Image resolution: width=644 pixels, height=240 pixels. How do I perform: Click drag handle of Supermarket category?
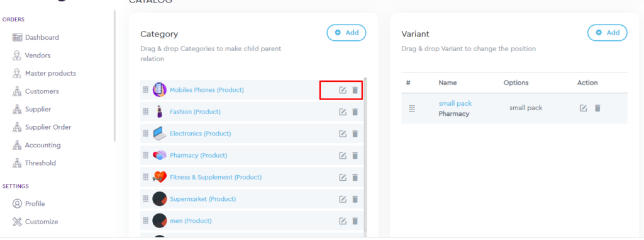[x=145, y=199]
